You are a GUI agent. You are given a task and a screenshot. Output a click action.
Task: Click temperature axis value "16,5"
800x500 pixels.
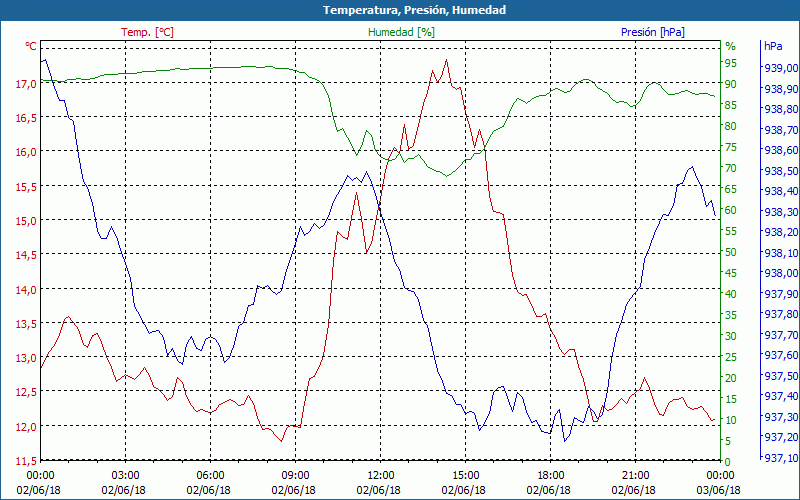tap(26, 118)
